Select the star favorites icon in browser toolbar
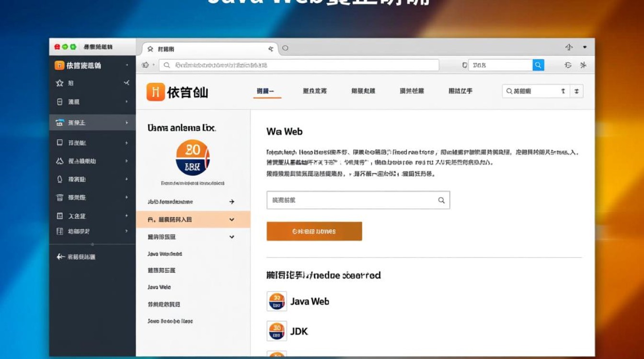 click(584, 65)
